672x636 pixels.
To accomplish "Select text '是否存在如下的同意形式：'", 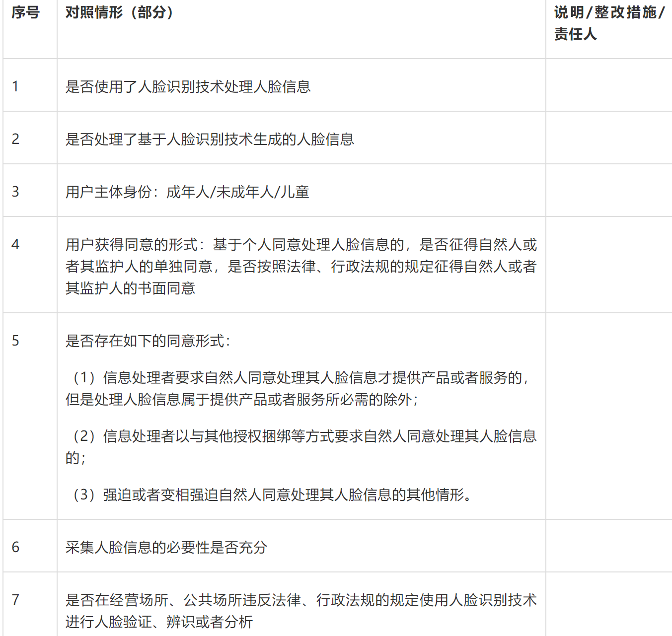I will coord(148,341).
